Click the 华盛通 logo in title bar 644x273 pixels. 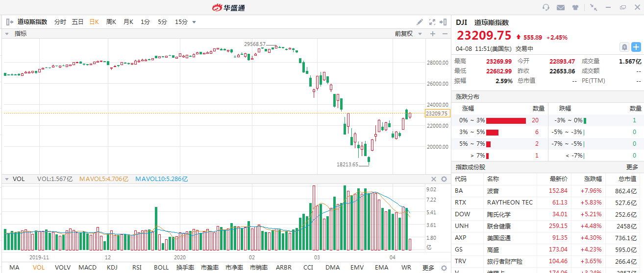coord(229,7)
